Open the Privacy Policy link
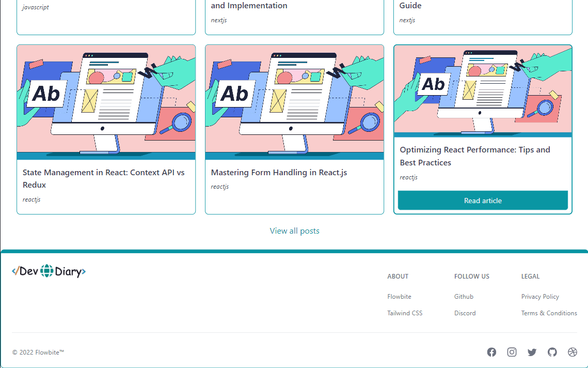588x368 pixels. [540, 297]
